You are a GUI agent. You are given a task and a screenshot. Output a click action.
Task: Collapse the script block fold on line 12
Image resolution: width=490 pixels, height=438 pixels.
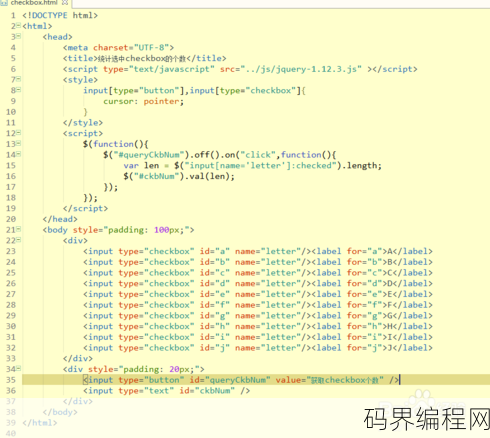(x=19, y=133)
